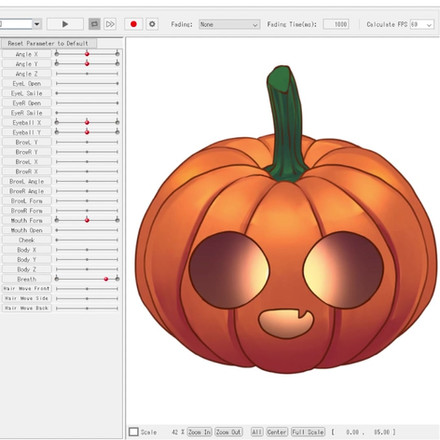The width and height of the screenshot is (440, 440).
Task: Click the EyeR Smile slider
Action: pos(87,113)
